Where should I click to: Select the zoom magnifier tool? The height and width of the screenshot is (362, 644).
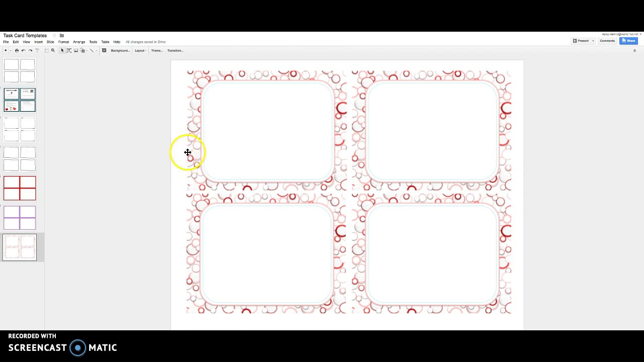53,50
